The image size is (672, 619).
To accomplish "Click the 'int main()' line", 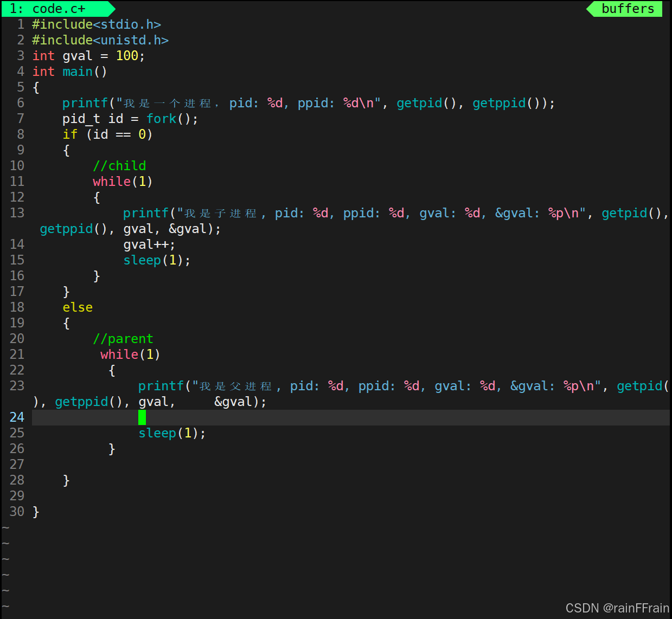I will [x=70, y=72].
